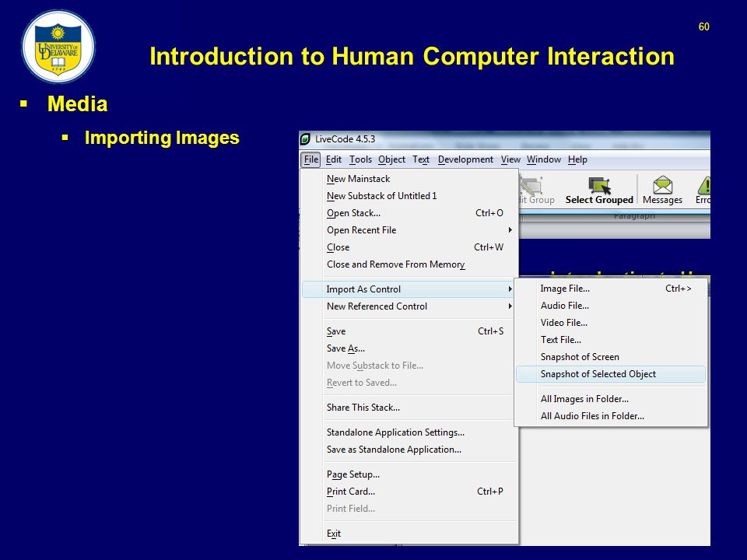The width and height of the screenshot is (747, 560).
Task: Open the View menu
Action: click(x=510, y=159)
